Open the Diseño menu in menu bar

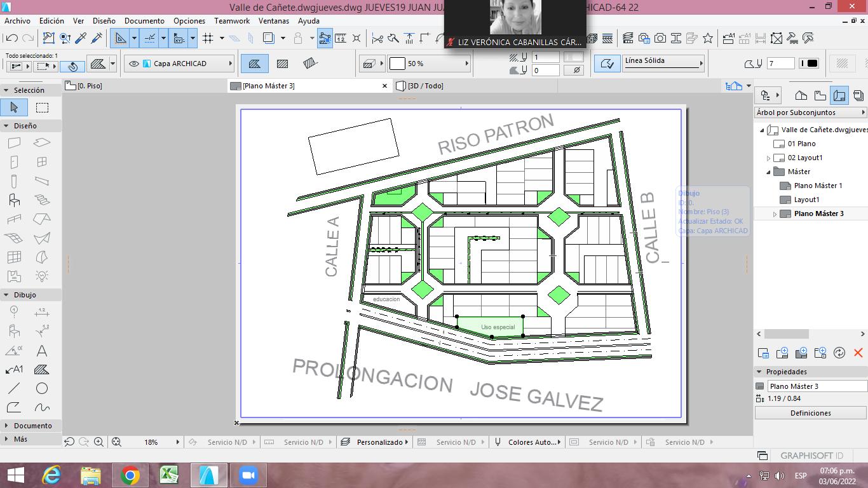104,21
